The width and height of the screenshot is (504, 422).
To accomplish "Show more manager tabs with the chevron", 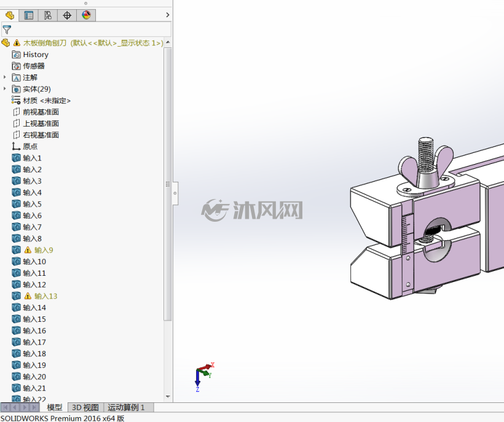I will click(167, 15).
